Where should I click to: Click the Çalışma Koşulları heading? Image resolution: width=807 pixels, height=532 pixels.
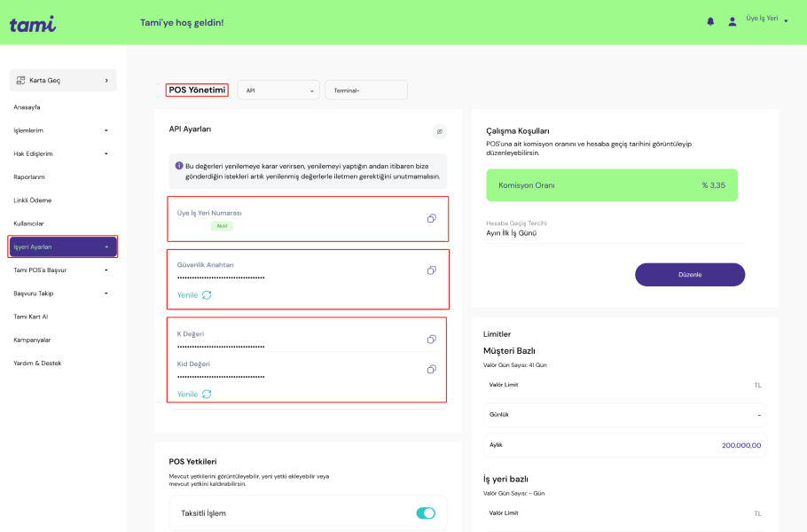click(x=518, y=131)
